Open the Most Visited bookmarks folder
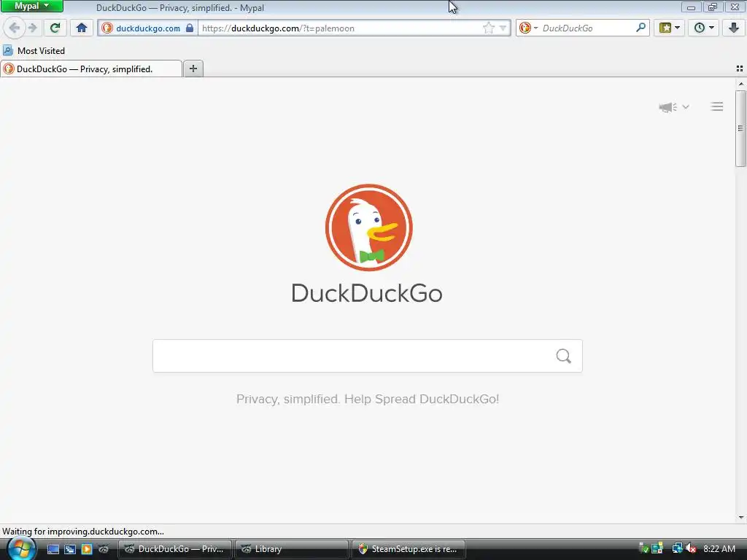The height and width of the screenshot is (560, 747). tap(34, 50)
